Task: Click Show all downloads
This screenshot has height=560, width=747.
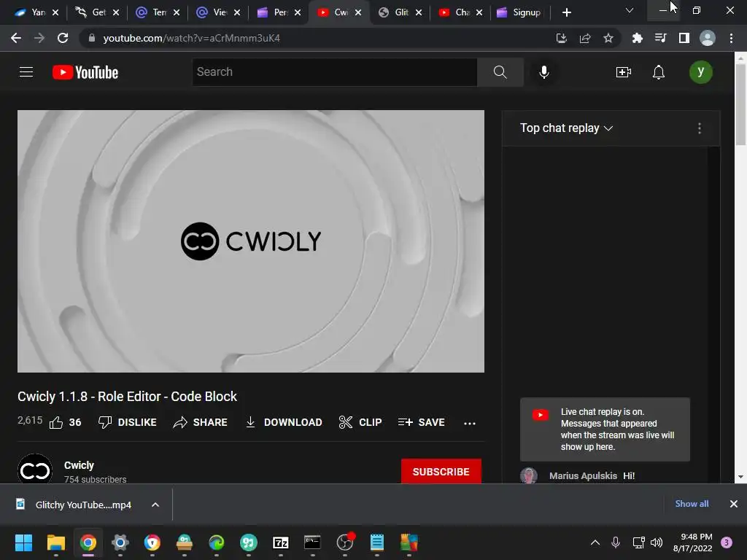Action: tap(692, 504)
